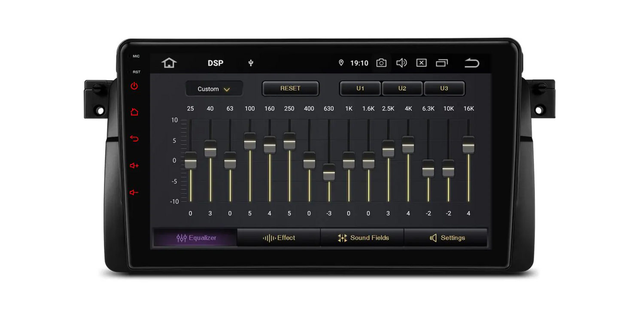The width and height of the screenshot is (644, 319).
Task: Open the camera screenshot icon
Action: [381, 63]
